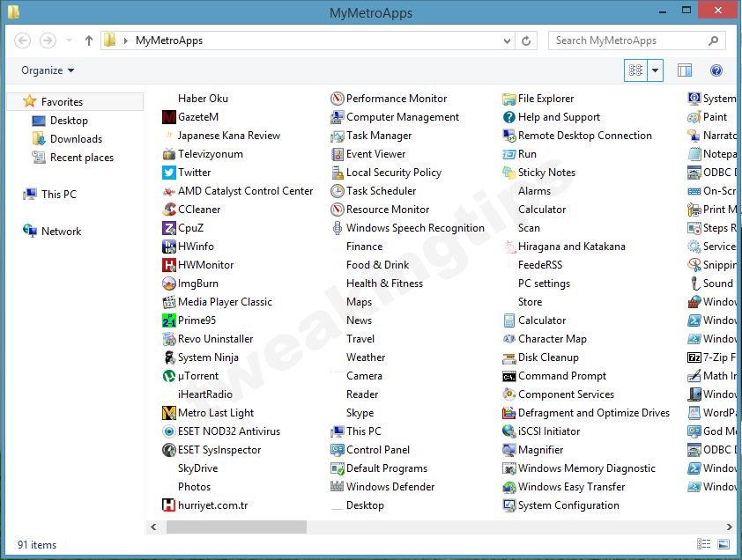
Task: Click the left scroll arrow
Action: [153, 527]
